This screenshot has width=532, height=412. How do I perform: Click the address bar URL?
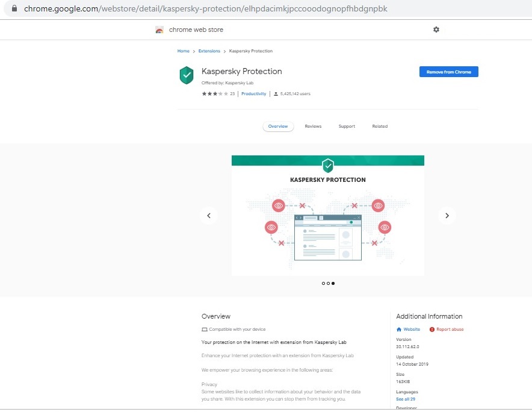click(205, 8)
